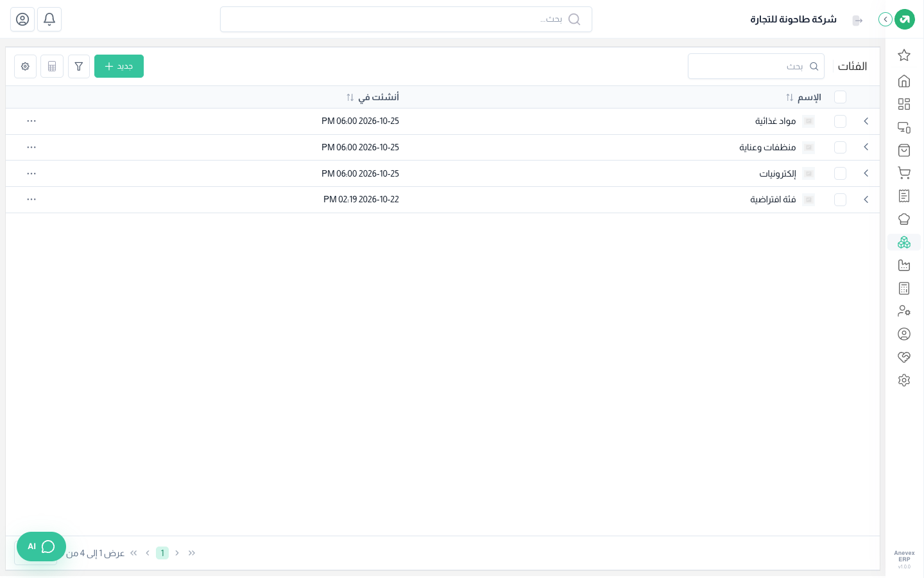The image size is (924, 578).
Task: Collapse the sidebar using the green chevron
Action: click(x=886, y=19)
